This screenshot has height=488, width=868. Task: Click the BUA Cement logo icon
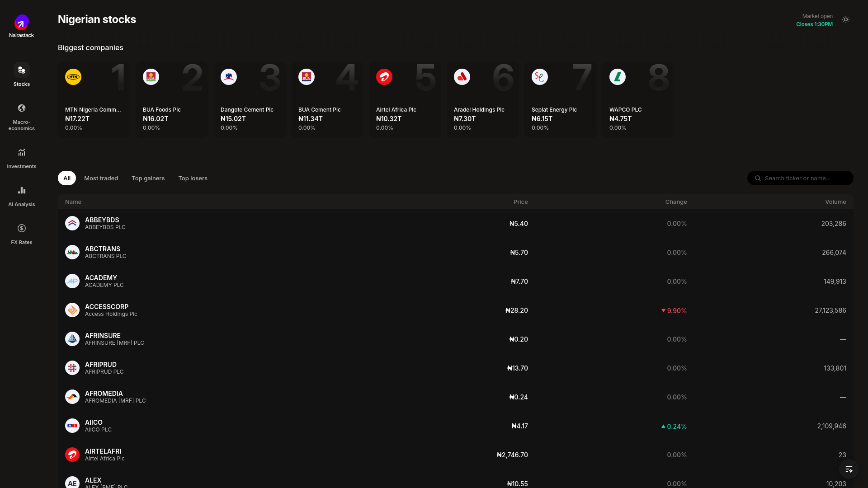307,77
